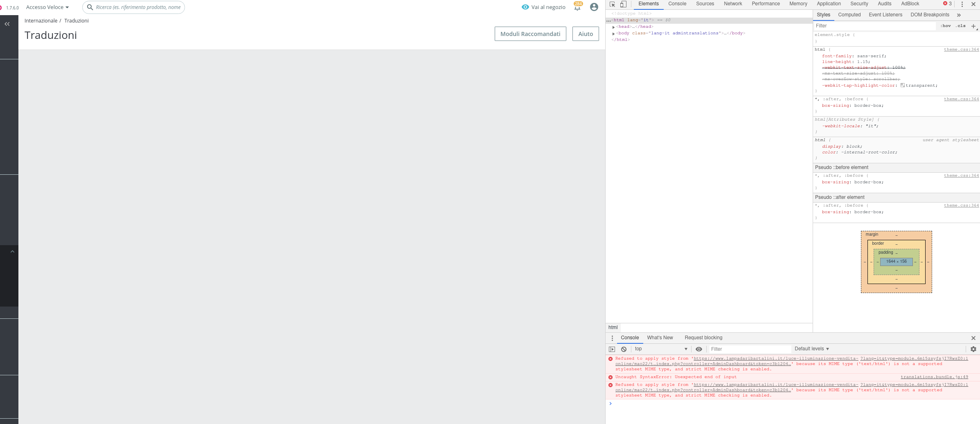Viewport: 980px width, 424px height.
Task: Open the Accesso Veloce dropdown
Action: [47, 7]
